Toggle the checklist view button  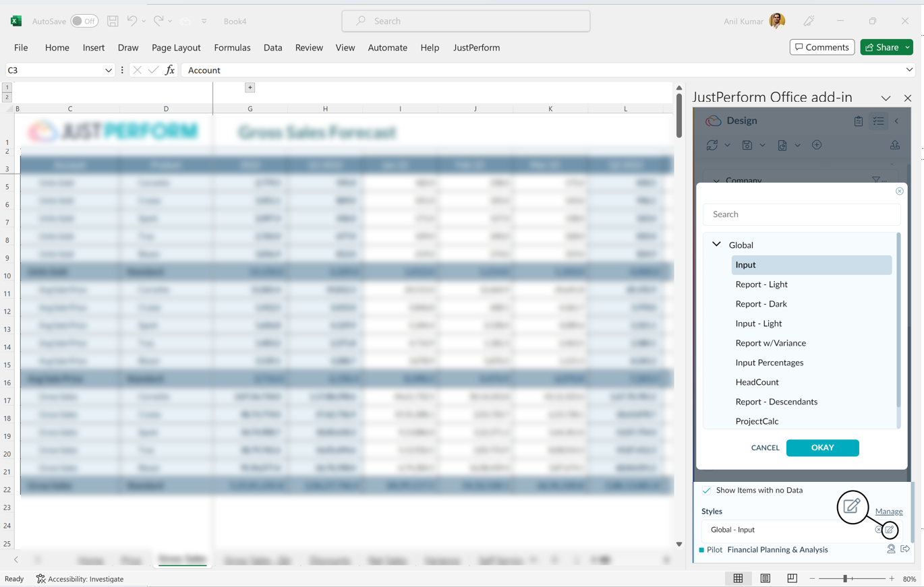pyautogui.click(x=878, y=121)
